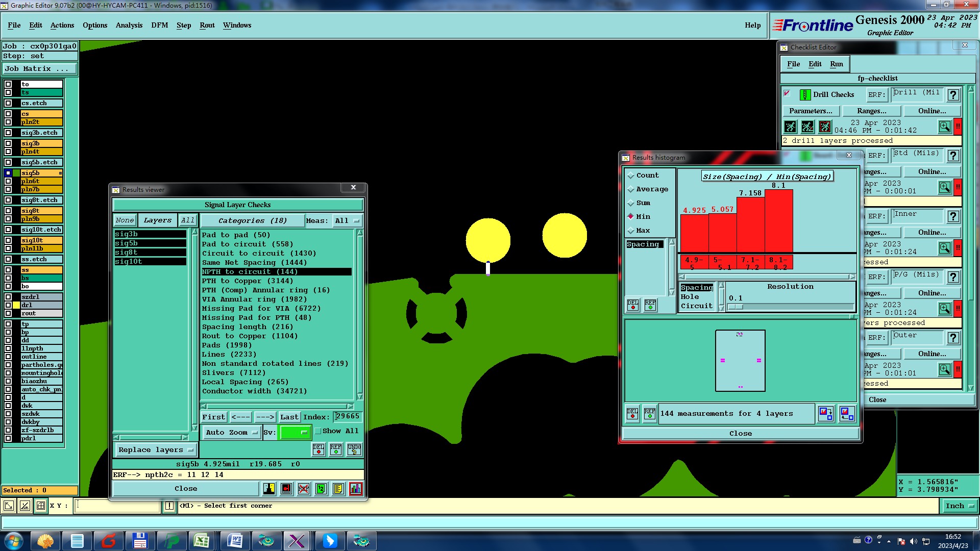Enable the Show All checkbox
Image resolution: width=980 pixels, height=551 pixels.
coord(318,431)
